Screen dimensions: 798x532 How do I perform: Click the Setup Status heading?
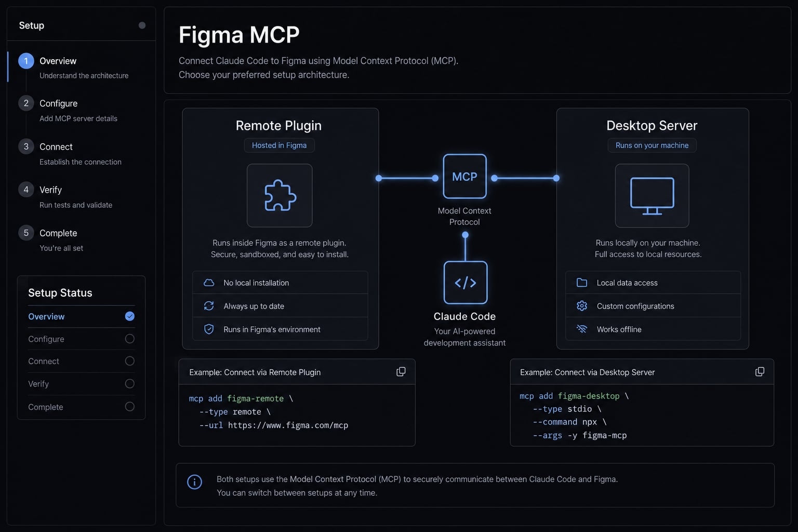tap(60, 293)
